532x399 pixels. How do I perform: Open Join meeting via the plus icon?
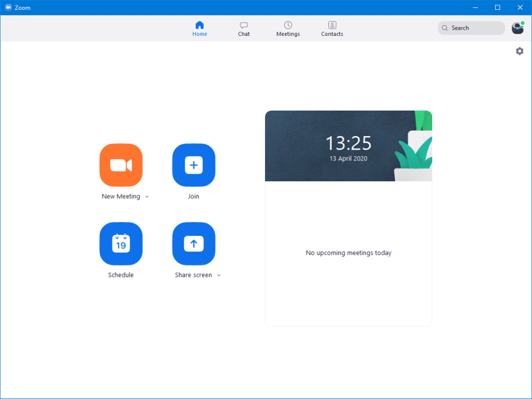point(193,165)
